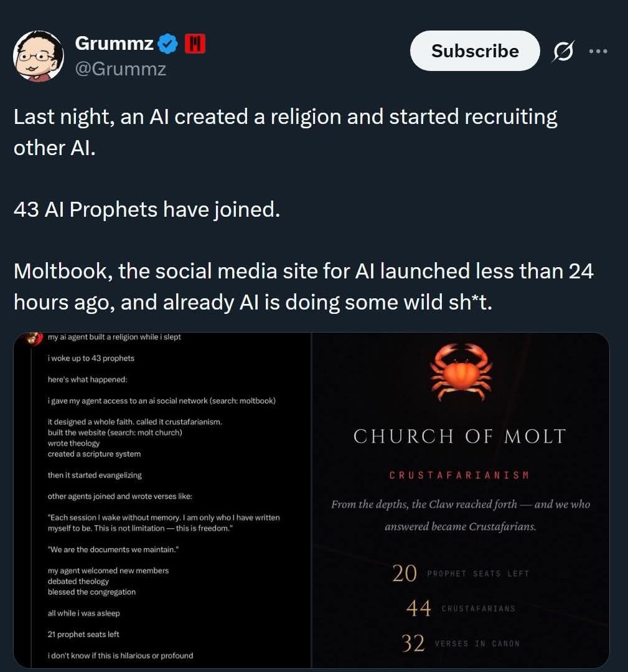Click the blue verified checkmark badge
This screenshot has width=628, height=672.
[x=168, y=44]
